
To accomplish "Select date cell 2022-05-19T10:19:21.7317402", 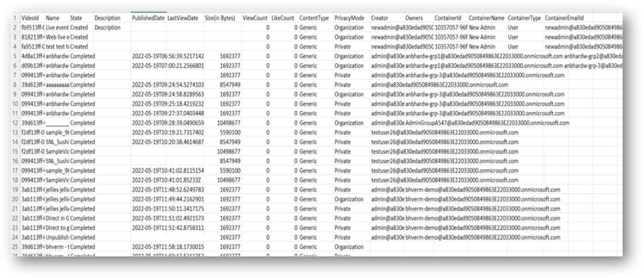I will pyautogui.click(x=168, y=132).
